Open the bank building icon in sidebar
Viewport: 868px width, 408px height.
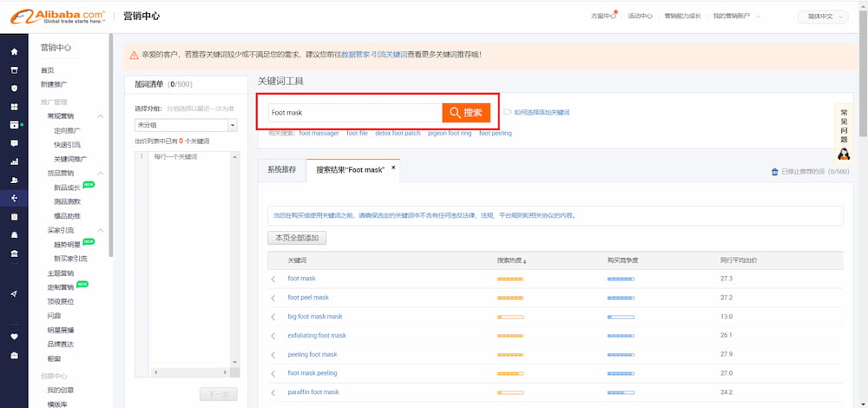coord(15,253)
